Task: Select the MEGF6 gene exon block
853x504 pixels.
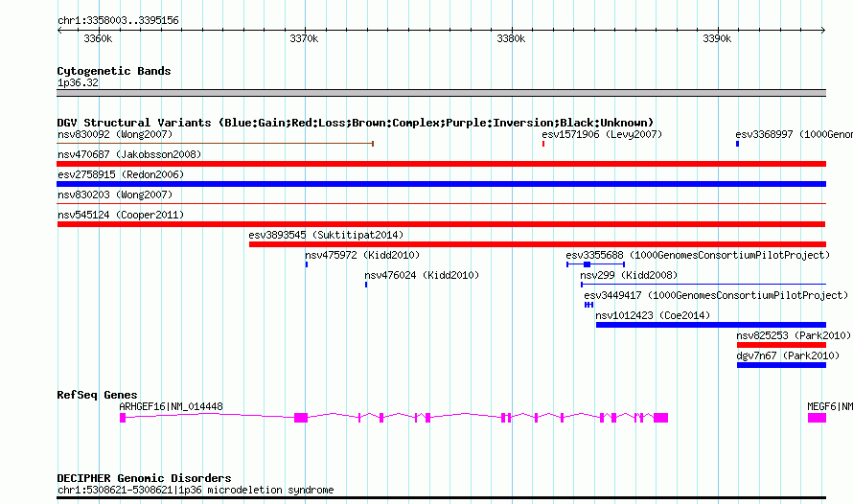Action: [817, 418]
